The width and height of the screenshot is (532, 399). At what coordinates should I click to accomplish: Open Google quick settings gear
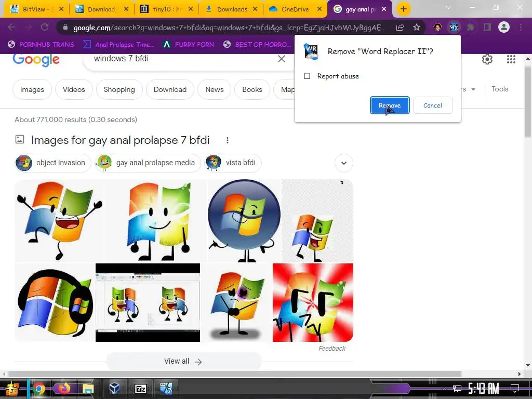(487, 59)
